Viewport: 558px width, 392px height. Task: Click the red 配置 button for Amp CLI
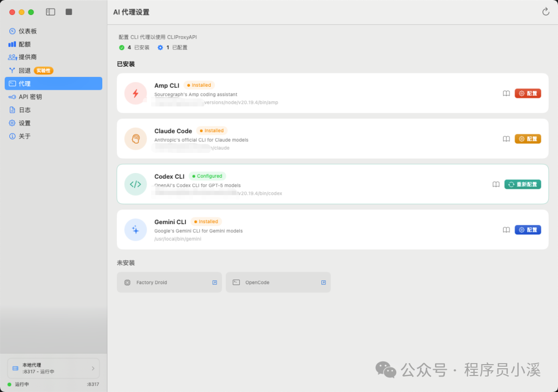pyautogui.click(x=528, y=93)
